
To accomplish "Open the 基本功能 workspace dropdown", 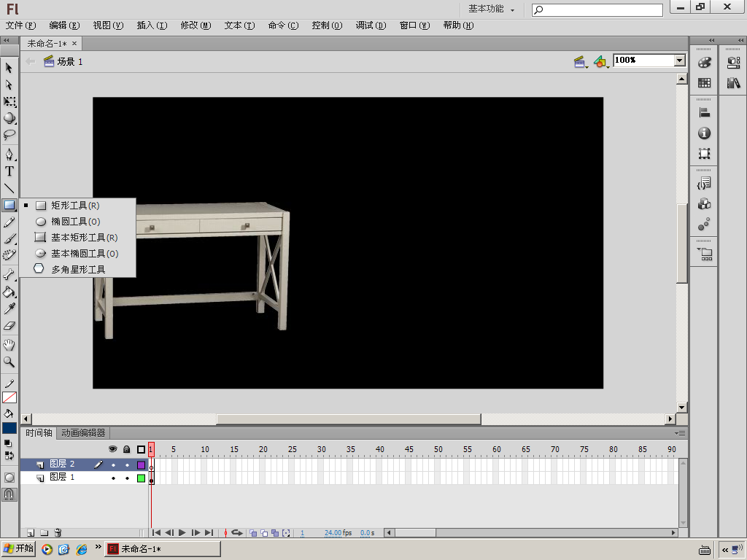I will pos(491,9).
